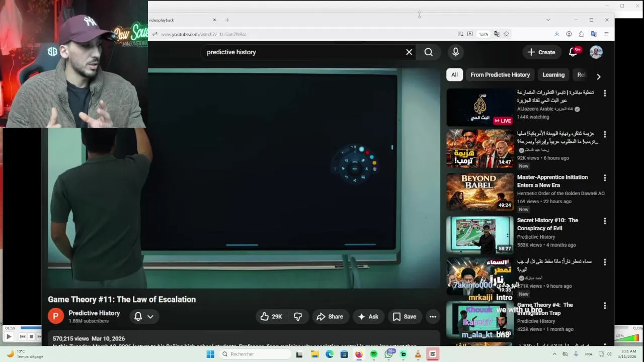Image resolution: width=644 pixels, height=362 pixels.
Task: Open Spotify from the taskbar
Action: coord(374,354)
